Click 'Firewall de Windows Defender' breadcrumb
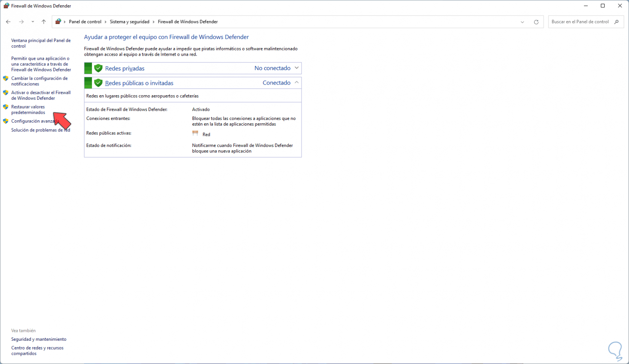 (x=188, y=22)
